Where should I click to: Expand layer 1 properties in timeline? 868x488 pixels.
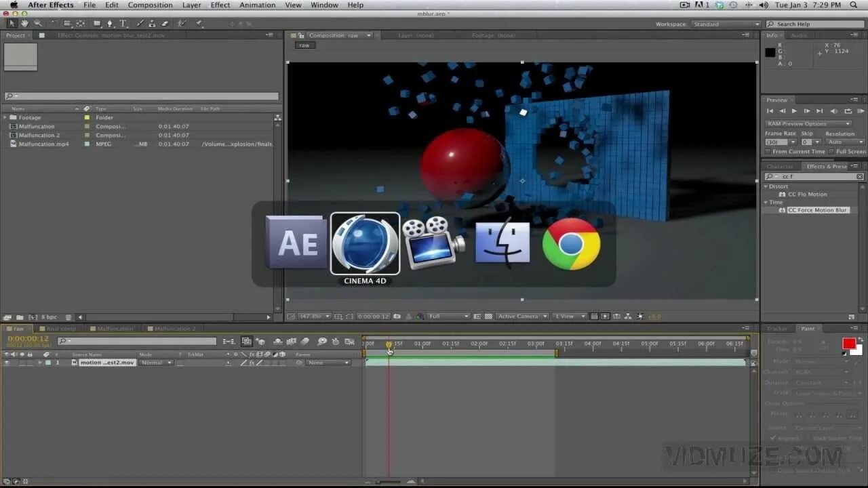(x=39, y=363)
